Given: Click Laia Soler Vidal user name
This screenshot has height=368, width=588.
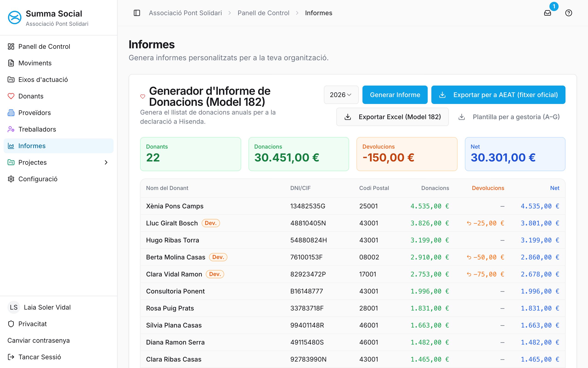Looking at the screenshot, I should point(47,308).
